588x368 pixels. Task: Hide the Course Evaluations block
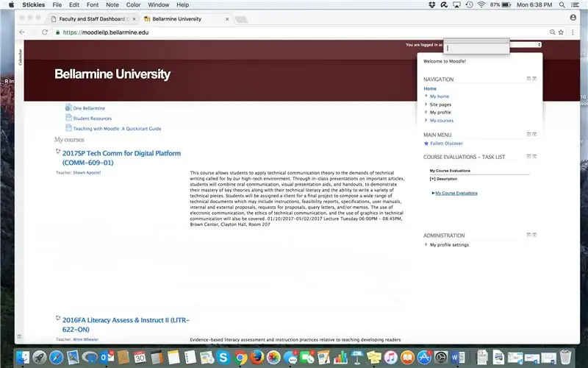tap(528, 156)
